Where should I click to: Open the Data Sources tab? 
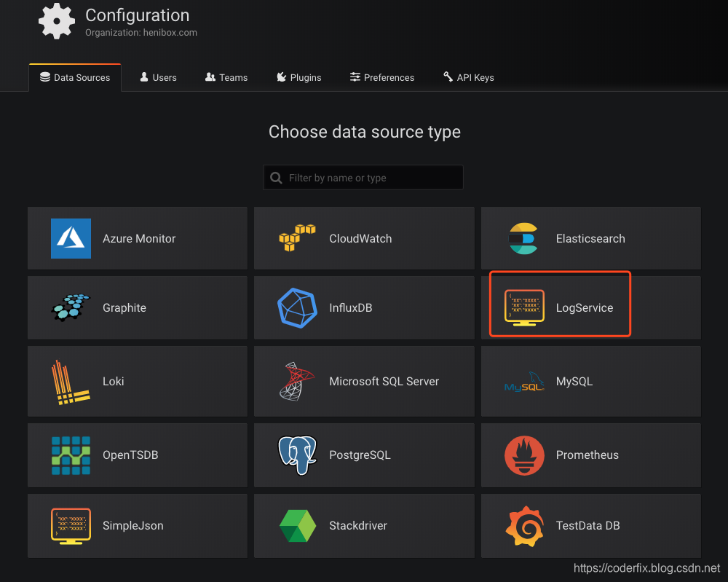(x=75, y=77)
